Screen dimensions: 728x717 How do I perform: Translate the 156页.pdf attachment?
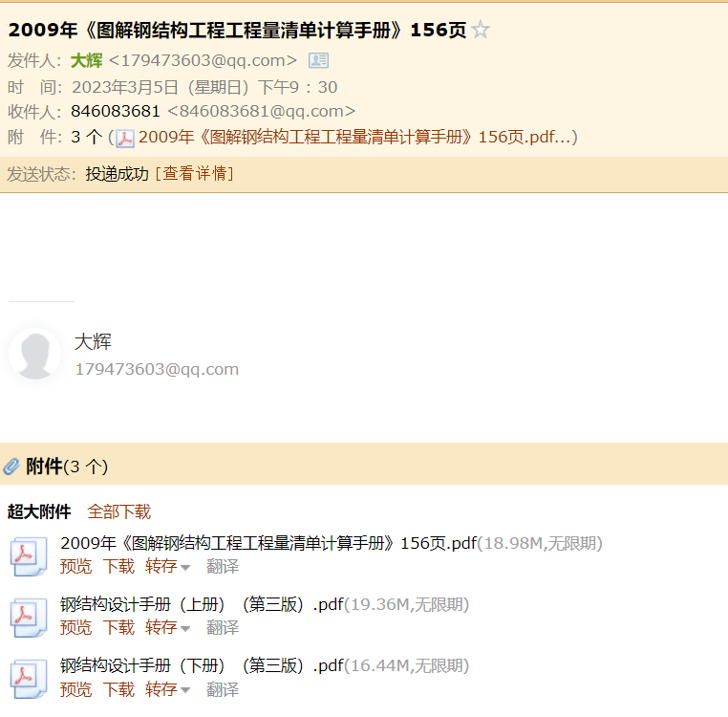click(x=223, y=567)
